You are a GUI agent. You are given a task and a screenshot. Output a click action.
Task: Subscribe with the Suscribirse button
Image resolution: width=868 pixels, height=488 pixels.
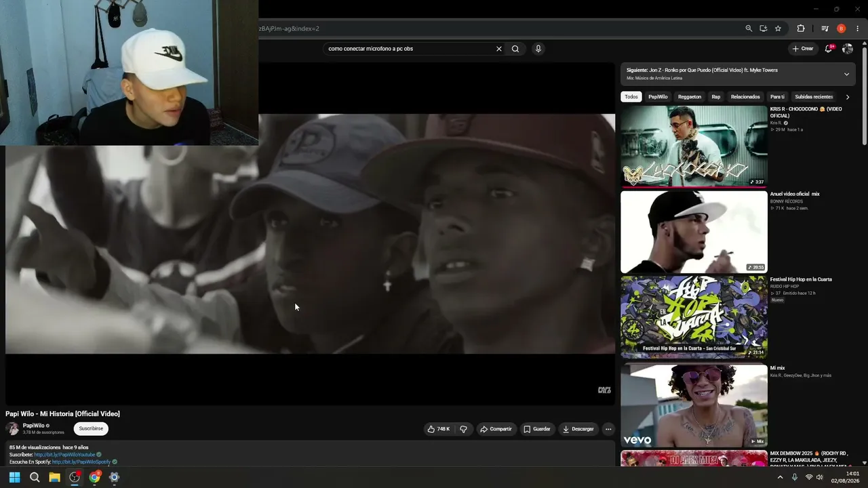[91, 428]
